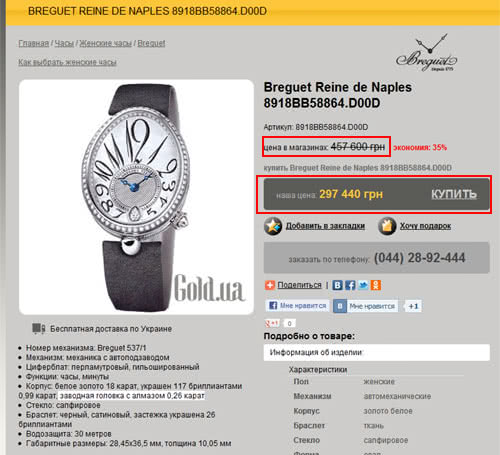
Task: Click the bookmark star icon
Action: (273, 226)
